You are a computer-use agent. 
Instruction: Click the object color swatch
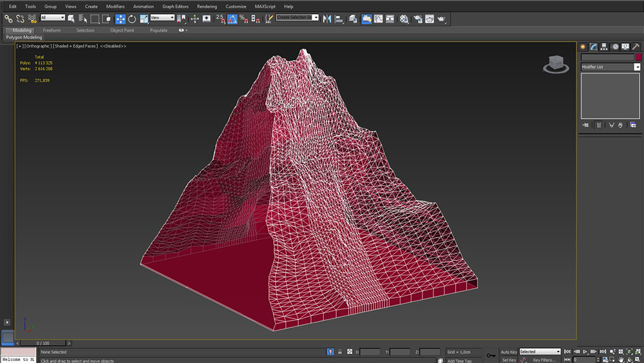click(638, 57)
